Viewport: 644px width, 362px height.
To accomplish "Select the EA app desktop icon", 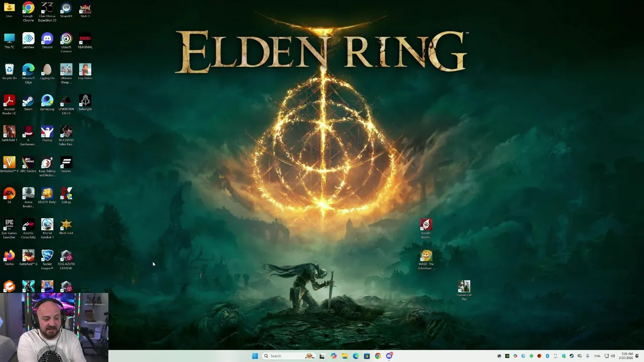I will [9, 196].
